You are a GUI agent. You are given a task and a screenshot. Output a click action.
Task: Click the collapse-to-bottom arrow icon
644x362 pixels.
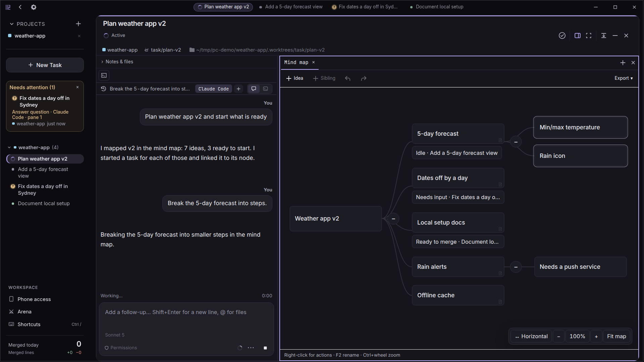coord(604,36)
